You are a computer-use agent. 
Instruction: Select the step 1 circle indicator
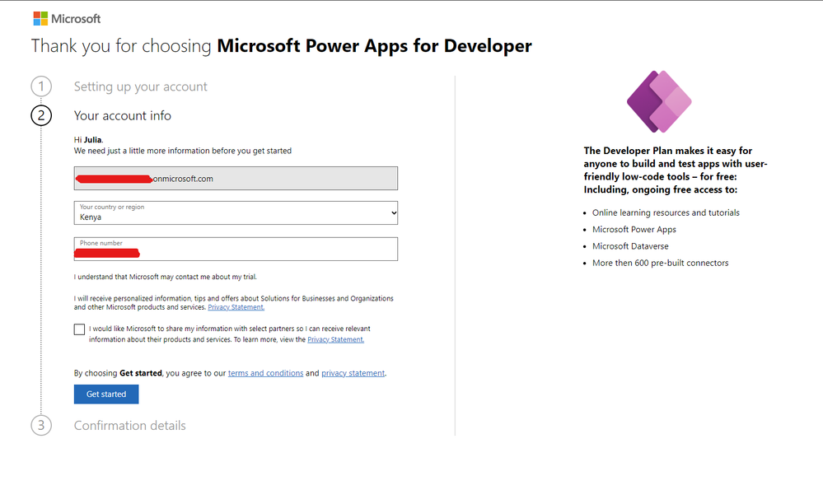[x=41, y=86]
